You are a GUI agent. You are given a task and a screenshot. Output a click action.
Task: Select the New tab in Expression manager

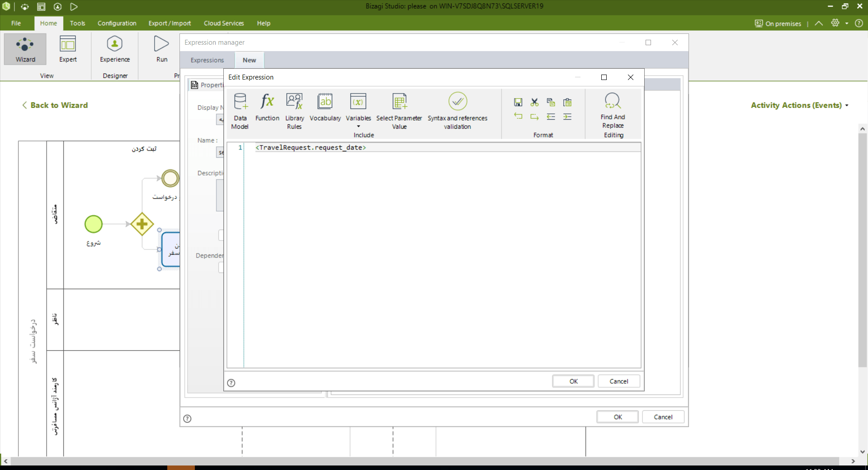pos(249,60)
